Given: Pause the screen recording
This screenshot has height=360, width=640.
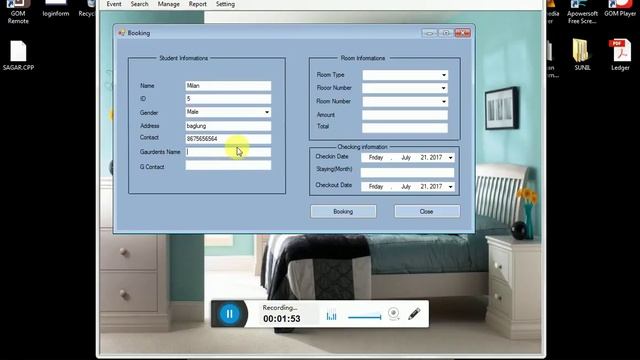Looking at the screenshot, I should (x=229, y=313).
